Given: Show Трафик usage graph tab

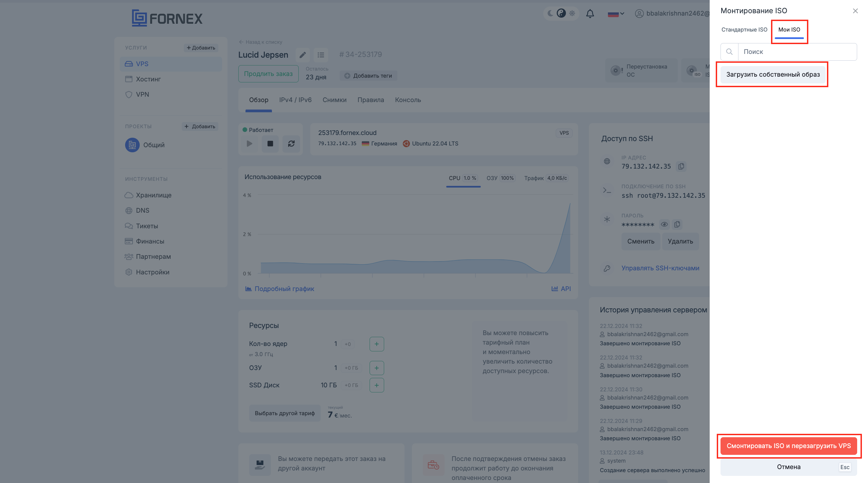Looking at the screenshot, I should point(546,178).
